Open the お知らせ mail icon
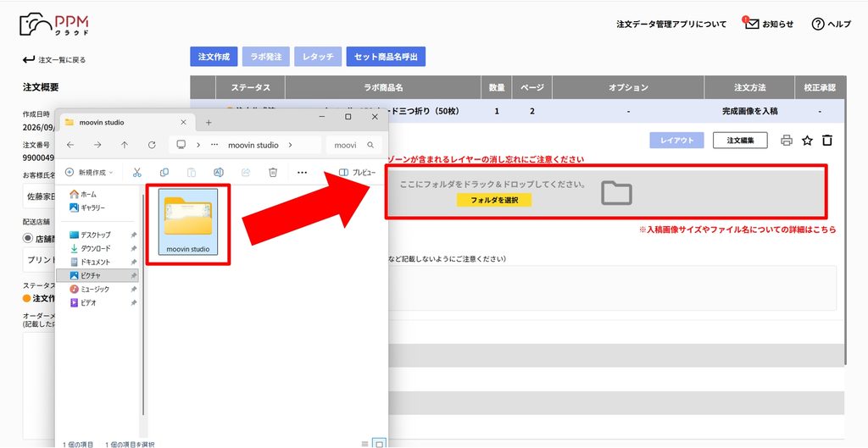 751,24
